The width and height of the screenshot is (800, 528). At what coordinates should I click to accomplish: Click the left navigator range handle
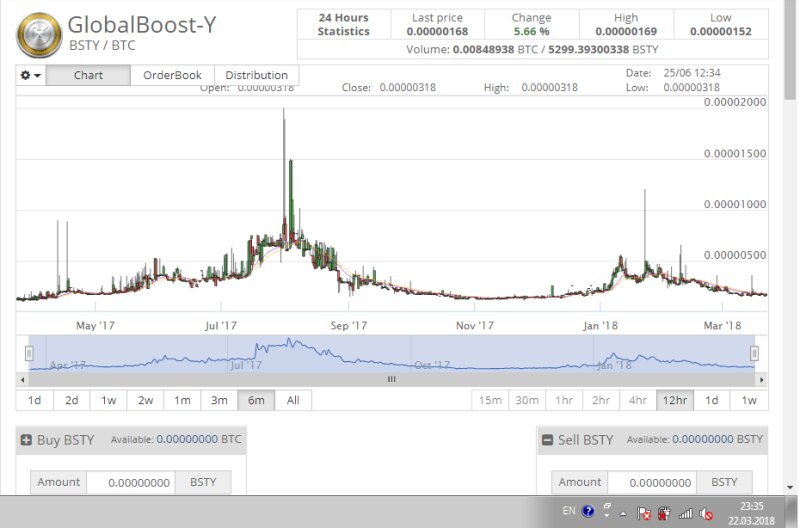click(x=29, y=353)
